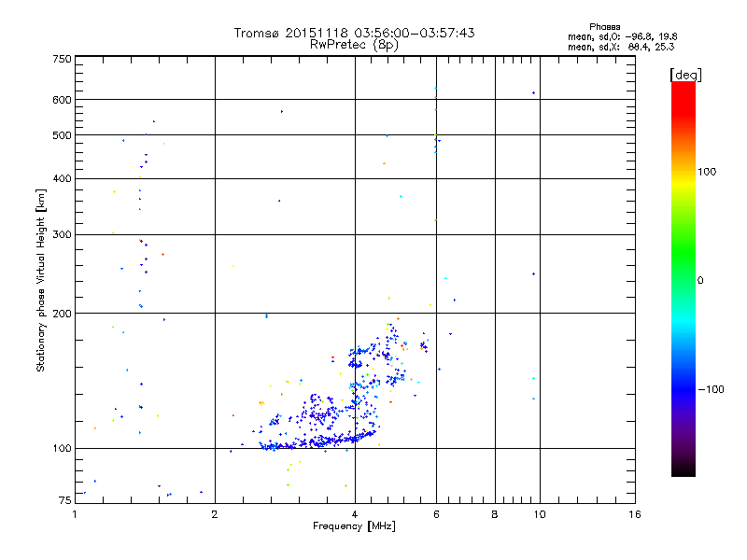
Task: Click the colorbar tick label '0'
Action: (700, 281)
